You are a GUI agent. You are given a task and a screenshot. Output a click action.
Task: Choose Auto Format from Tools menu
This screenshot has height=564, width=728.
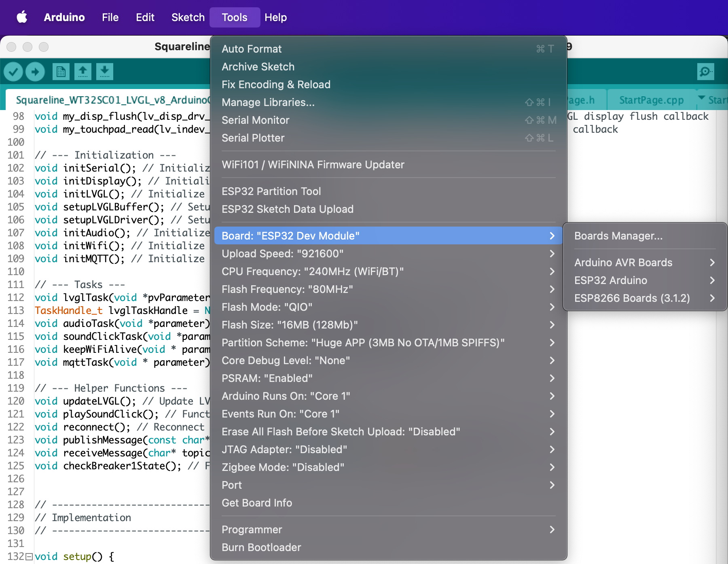tap(388, 49)
